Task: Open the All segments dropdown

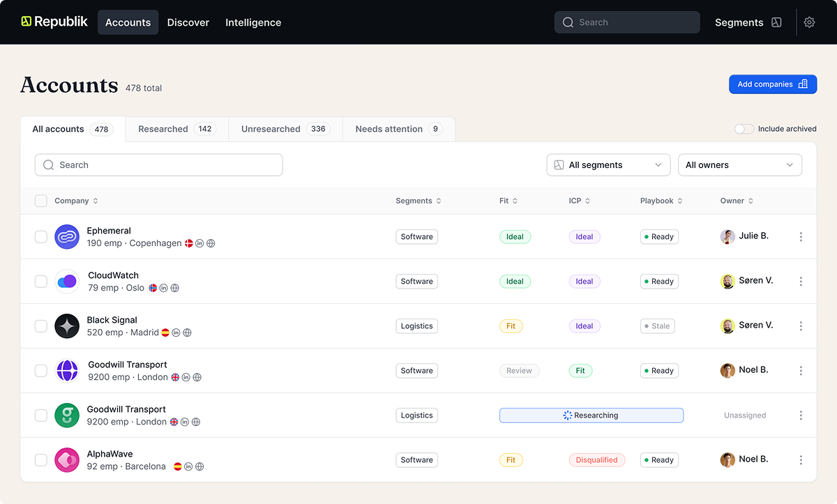Action: coord(608,165)
